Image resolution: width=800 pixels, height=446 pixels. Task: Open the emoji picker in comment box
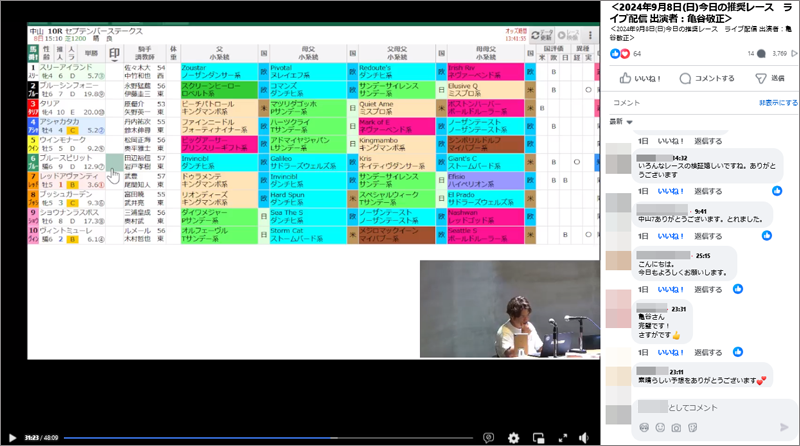coord(660,428)
